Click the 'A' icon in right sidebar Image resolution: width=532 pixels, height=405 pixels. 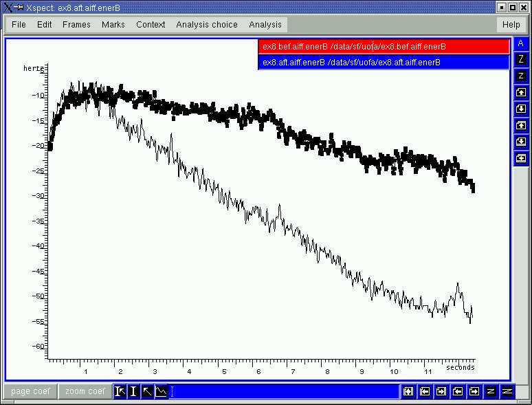pyautogui.click(x=521, y=43)
